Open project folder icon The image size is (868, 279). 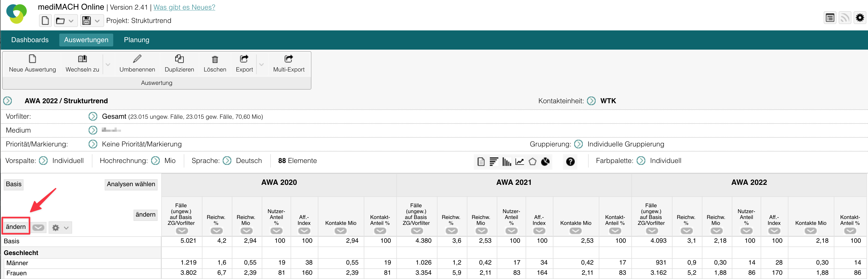(x=60, y=21)
